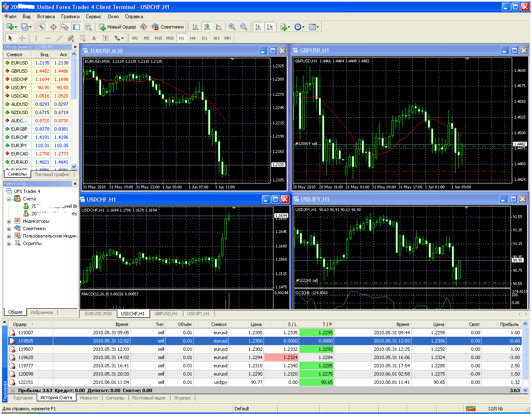This screenshot has width=532, height=414.
Task: Select the horizontal line drawing tool
Action: 47,38
